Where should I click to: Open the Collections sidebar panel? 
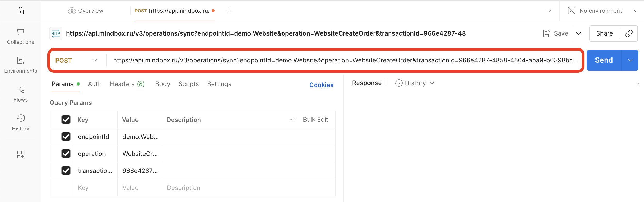[21, 36]
